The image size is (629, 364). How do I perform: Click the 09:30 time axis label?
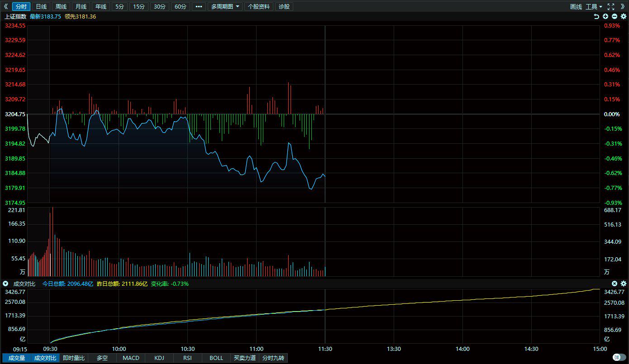point(50,349)
